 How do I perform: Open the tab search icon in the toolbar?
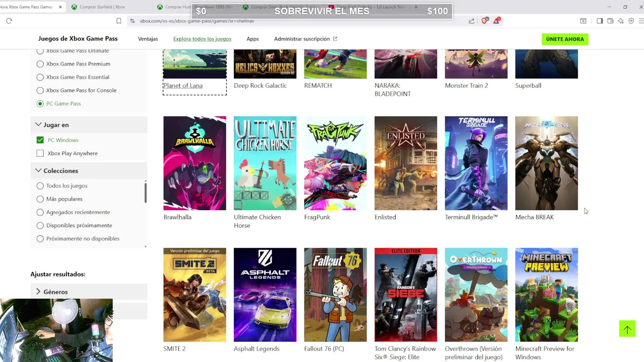583,21
